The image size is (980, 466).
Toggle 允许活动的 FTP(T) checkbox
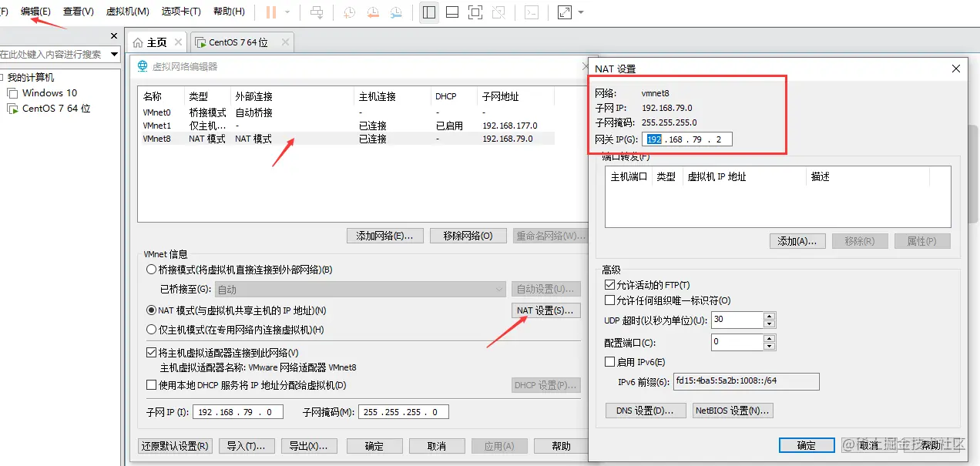pos(610,285)
